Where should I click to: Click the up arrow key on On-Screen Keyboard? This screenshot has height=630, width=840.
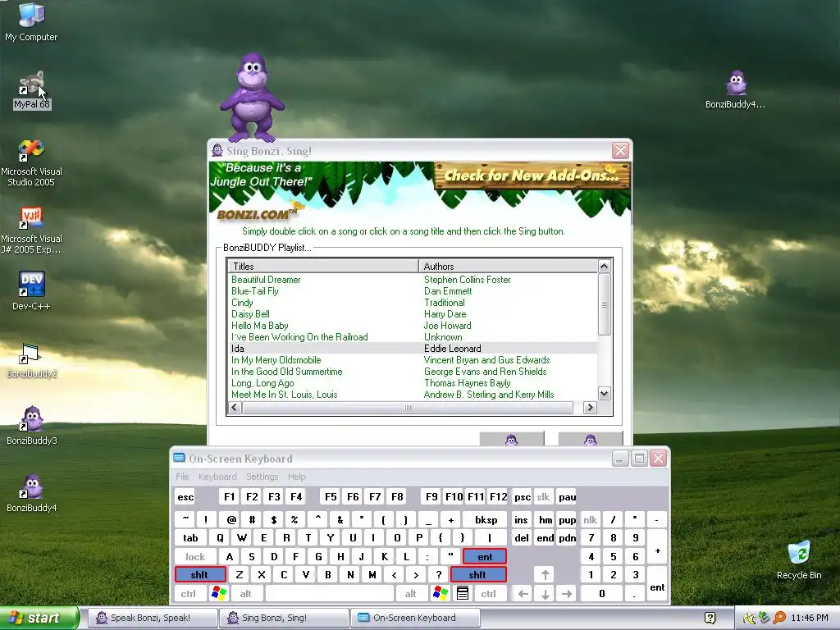click(545, 575)
